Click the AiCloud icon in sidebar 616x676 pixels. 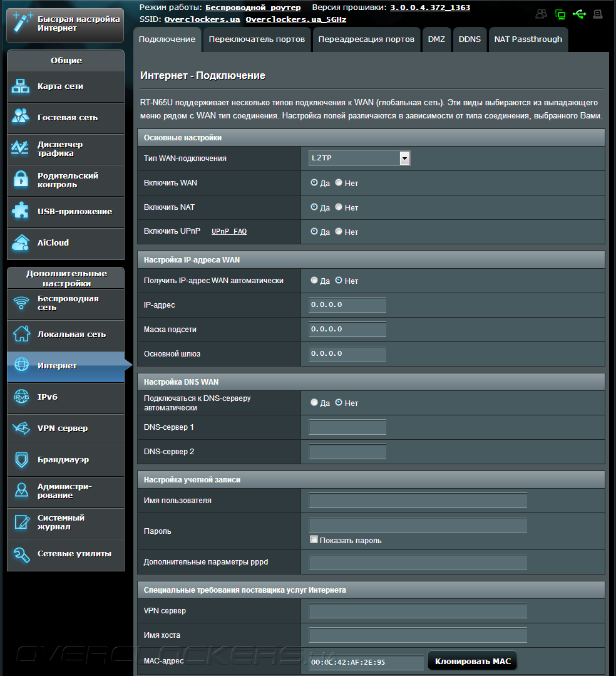tap(21, 242)
